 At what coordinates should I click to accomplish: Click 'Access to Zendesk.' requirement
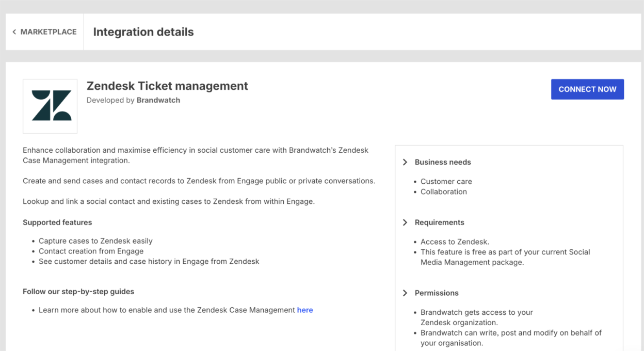[455, 242]
